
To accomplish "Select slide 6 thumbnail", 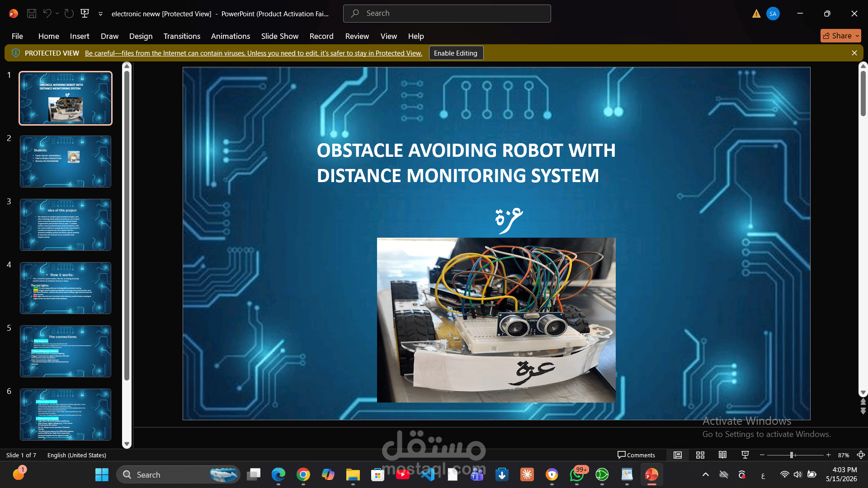I will point(66,414).
